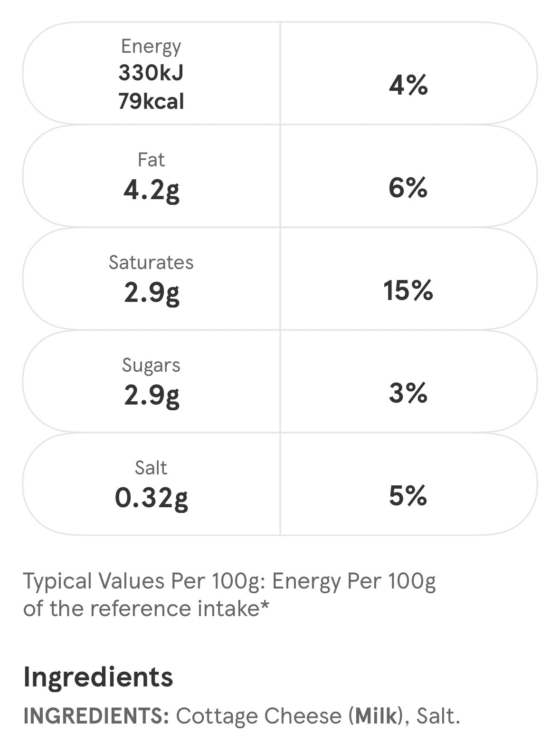Click the Salt label in nutrition table

point(151,468)
